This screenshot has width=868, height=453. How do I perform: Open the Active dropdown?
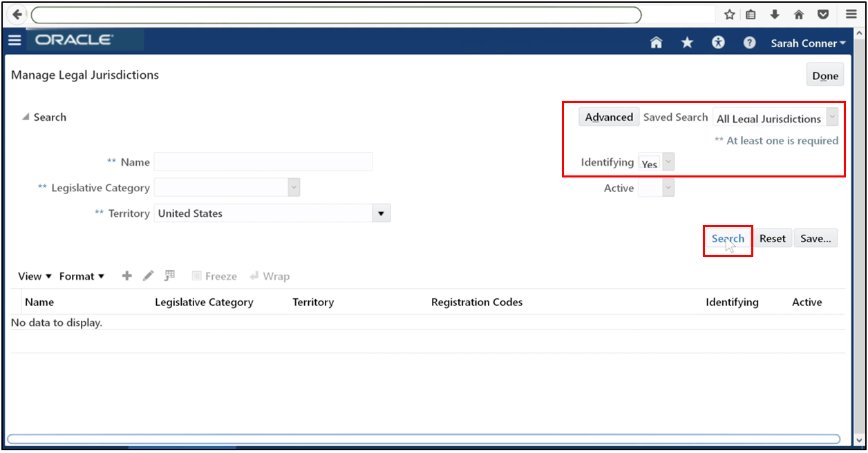pyautogui.click(x=667, y=187)
